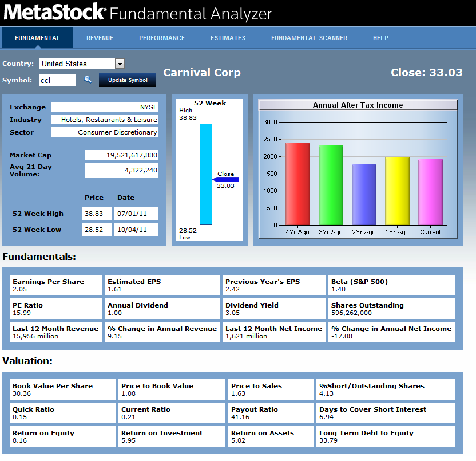476x461 pixels.
Task: Click the 52 Week High price 38.83
Action: tap(97, 214)
